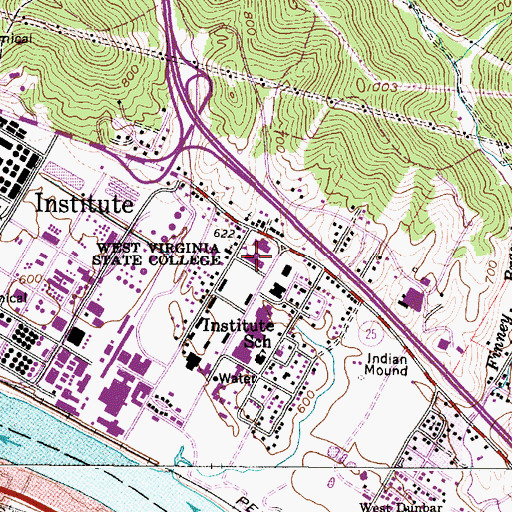
Task: Click the "Water" label near the tank
Action: pyautogui.click(x=238, y=378)
